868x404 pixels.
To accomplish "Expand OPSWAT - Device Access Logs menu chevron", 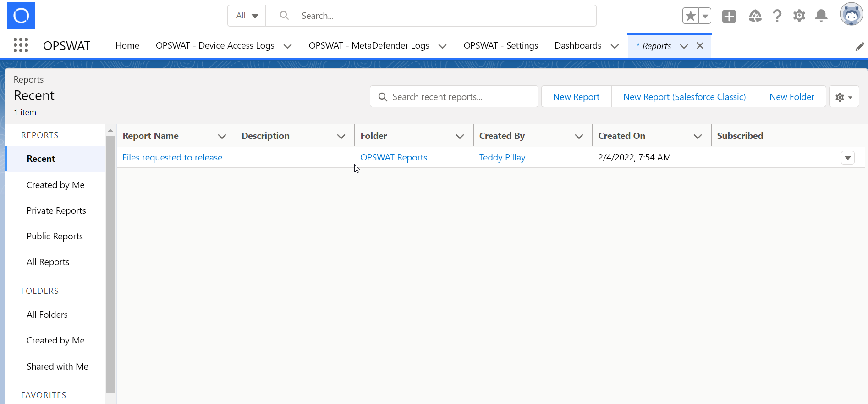I will (x=287, y=46).
